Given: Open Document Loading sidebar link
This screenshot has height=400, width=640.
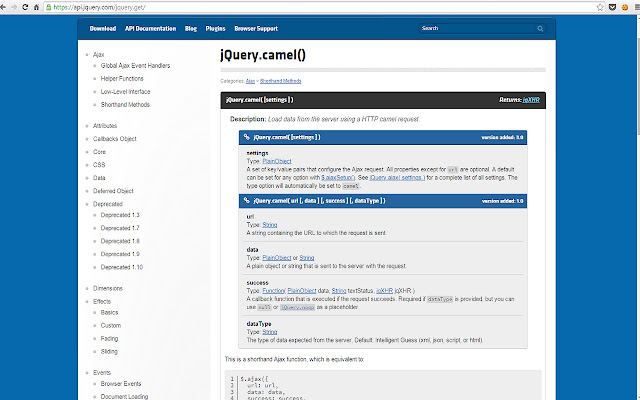Looking at the screenshot, I should 124,397.
